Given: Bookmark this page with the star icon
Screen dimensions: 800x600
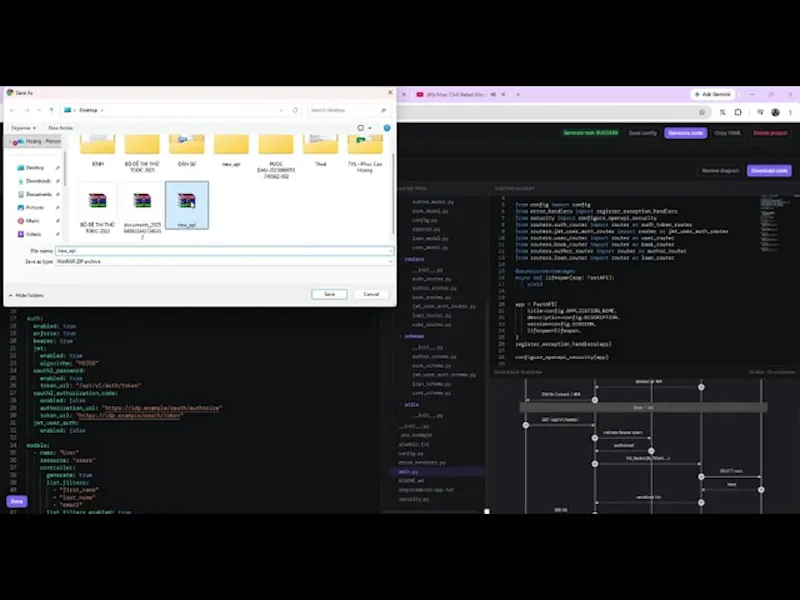Looking at the screenshot, I should coord(702,112).
